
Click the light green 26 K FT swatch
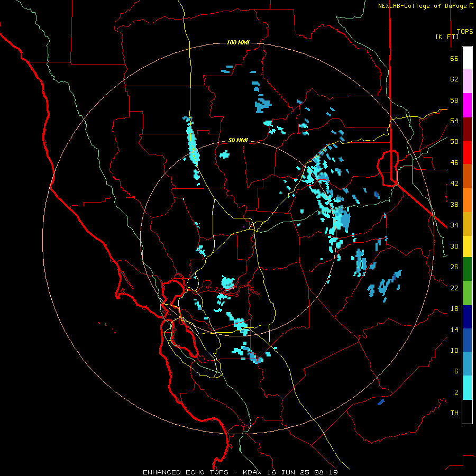coord(467,293)
